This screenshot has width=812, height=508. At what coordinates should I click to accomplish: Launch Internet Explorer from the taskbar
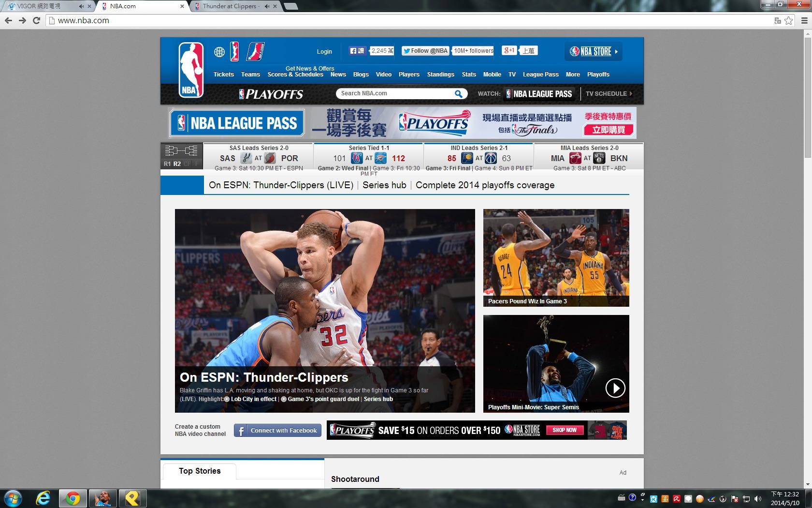(x=43, y=498)
